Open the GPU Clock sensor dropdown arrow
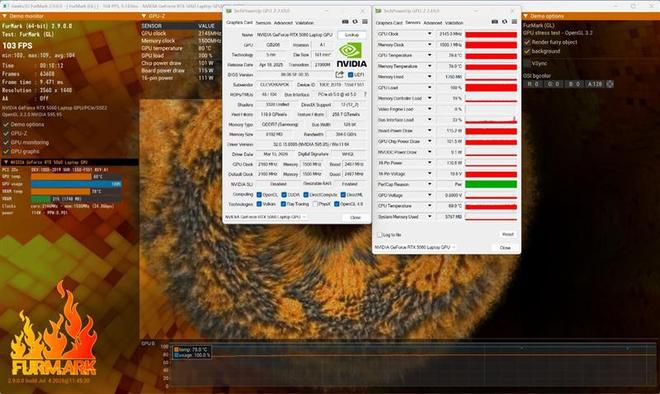This screenshot has width=660, height=394. click(429, 34)
